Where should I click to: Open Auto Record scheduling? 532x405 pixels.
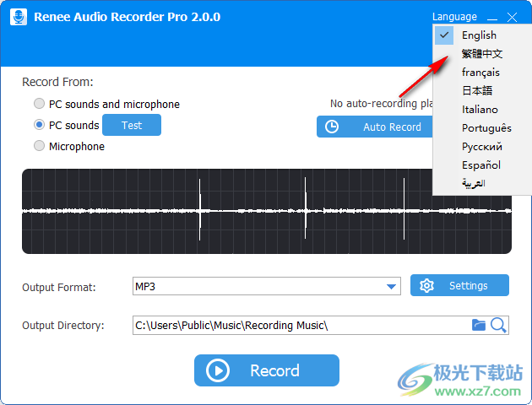[x=375, y=127]
